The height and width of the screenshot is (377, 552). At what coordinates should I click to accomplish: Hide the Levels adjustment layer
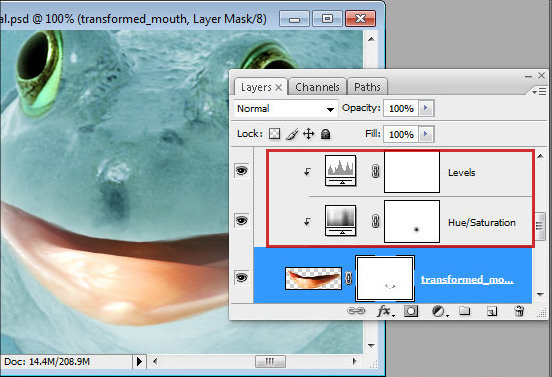click(242, 171)
